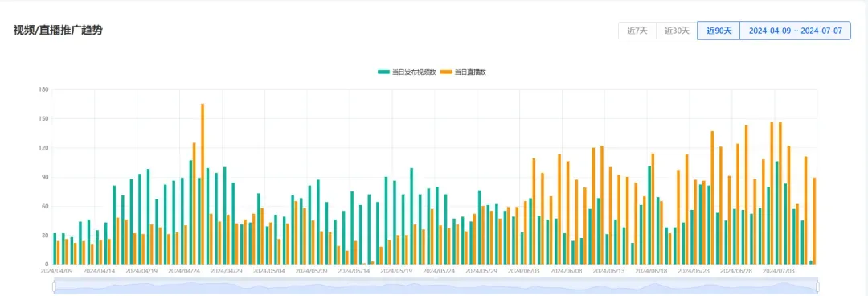The height and width of the screenshot is (296, 868).
Task: Click the 180 y-axis value
Action: [x=43, y=90]
